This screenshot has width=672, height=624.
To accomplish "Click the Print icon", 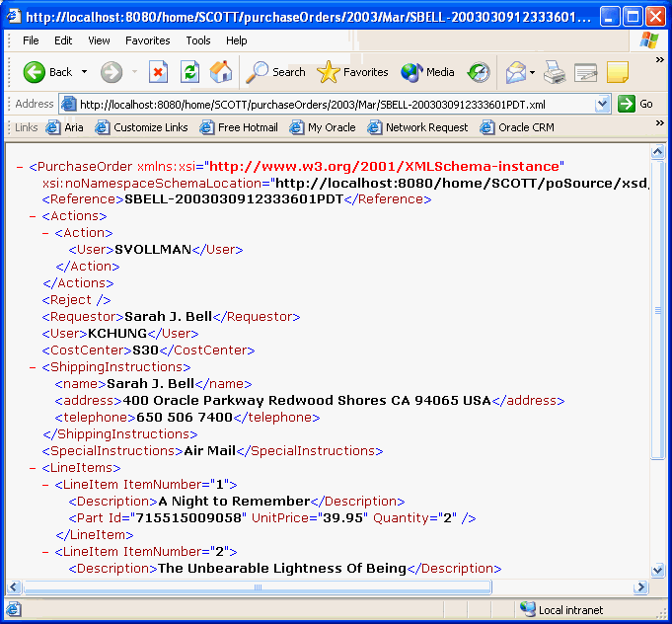I will click(556, 72).
